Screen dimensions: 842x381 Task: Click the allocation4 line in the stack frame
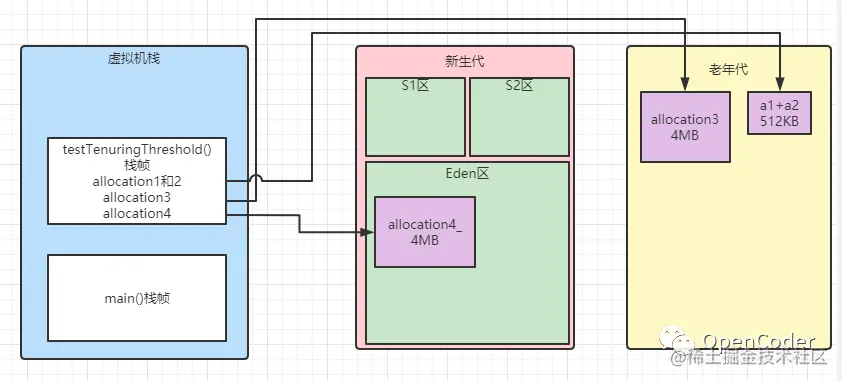click(x=137, y=213)
